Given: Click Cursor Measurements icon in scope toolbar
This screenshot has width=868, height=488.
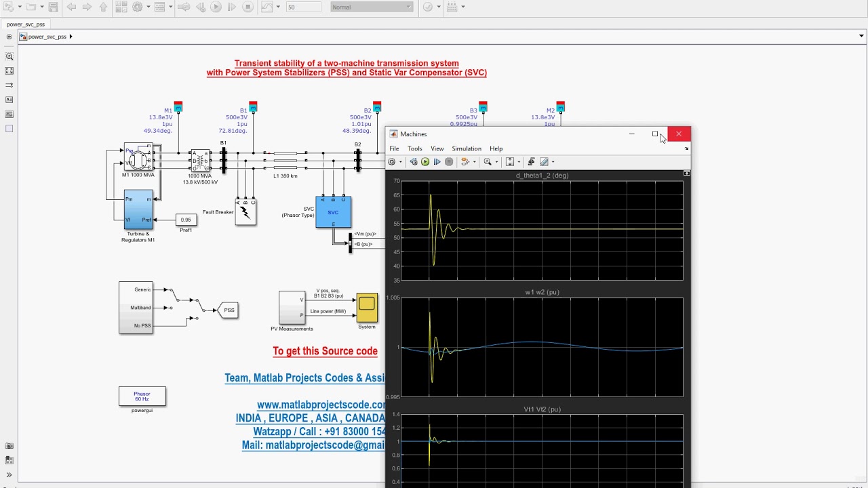Looking at the screenshot, I should (544, 161).
